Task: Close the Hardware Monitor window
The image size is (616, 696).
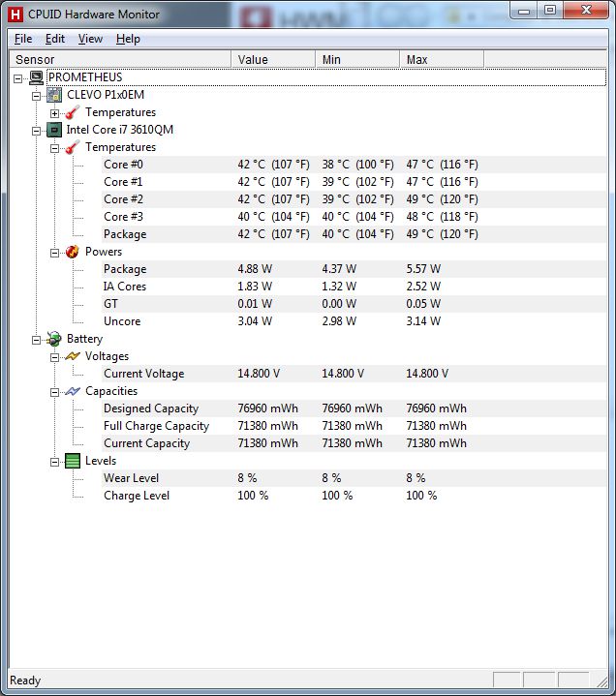Action: point(586,11)
